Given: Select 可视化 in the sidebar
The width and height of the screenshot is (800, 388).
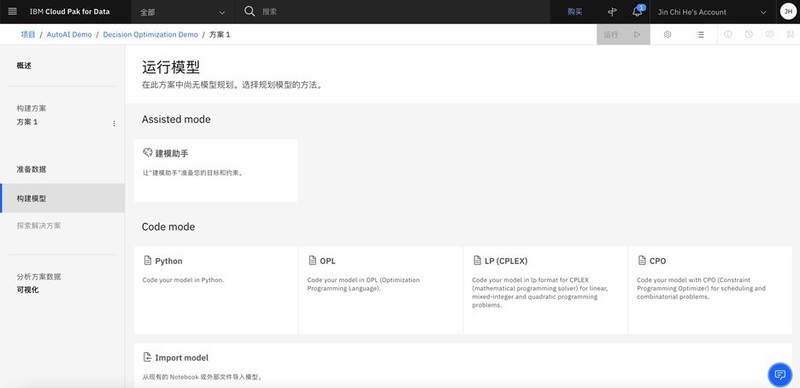Looking at the screenshot, I should tap(28, 290).
